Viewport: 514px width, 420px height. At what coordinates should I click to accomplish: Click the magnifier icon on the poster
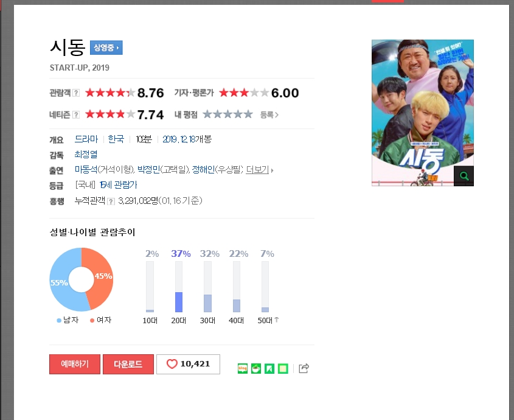(x=464, y=177)
